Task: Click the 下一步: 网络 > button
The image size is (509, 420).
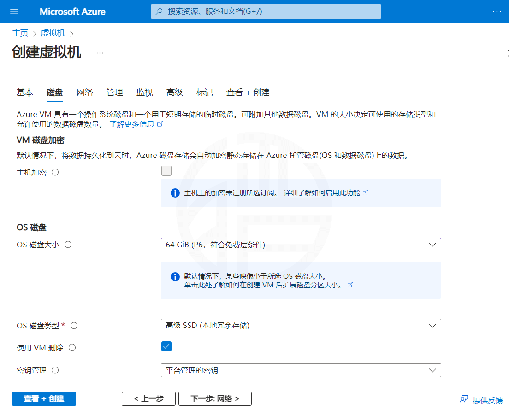Action: pos(215,399)
